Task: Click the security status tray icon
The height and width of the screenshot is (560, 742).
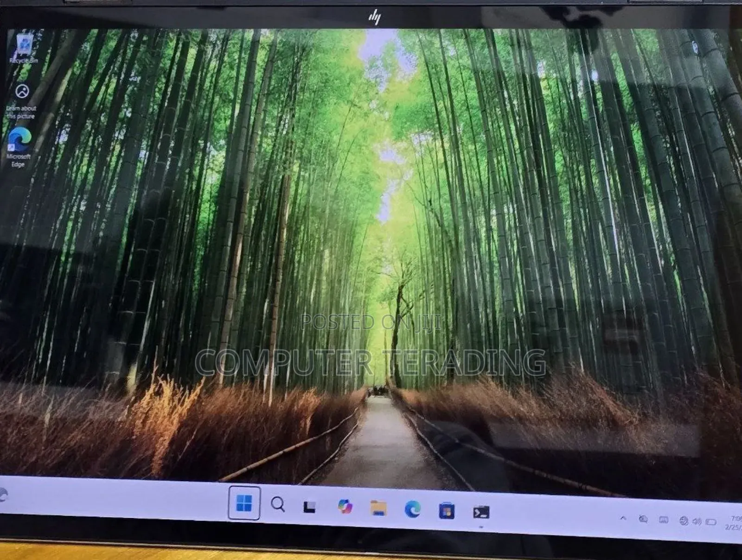Action: click(x=643, y=519)
